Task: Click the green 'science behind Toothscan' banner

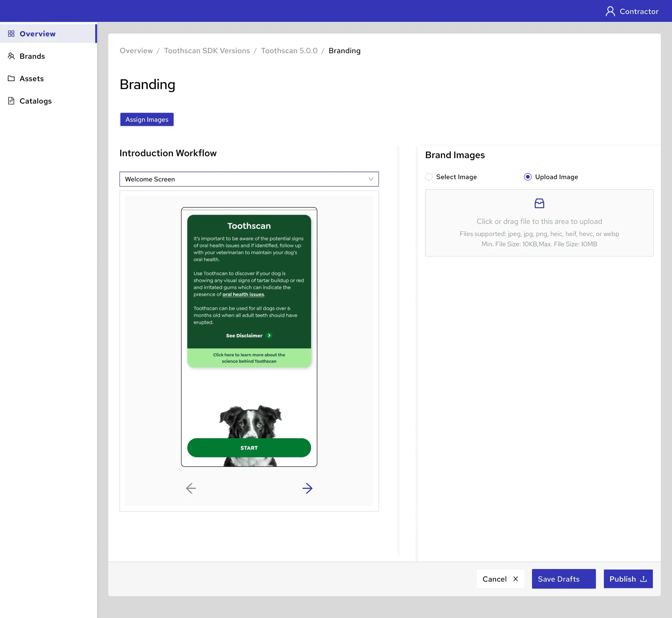Action: point(249,358)
